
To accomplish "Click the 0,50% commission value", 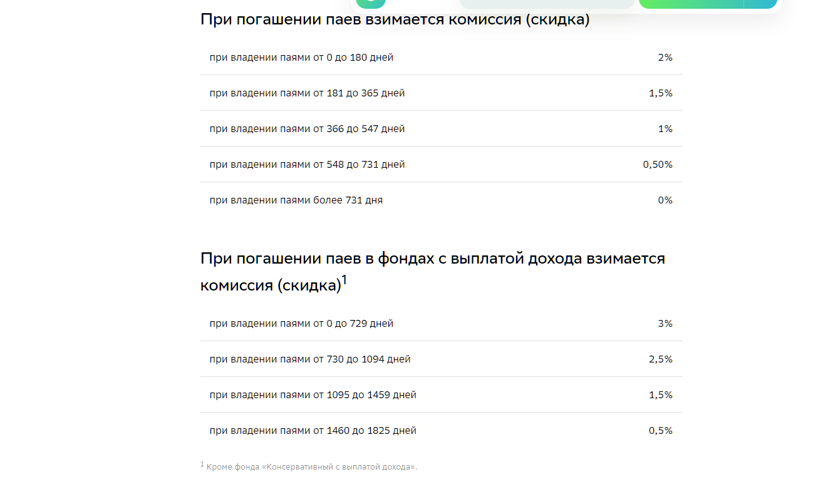I will (657, 165).
